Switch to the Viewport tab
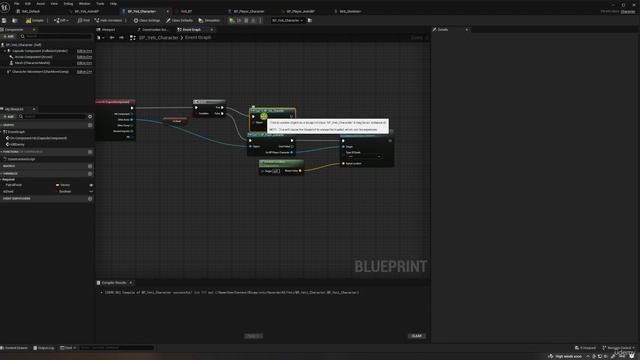Screen dimensions: 640x360 tap(108, 30)
